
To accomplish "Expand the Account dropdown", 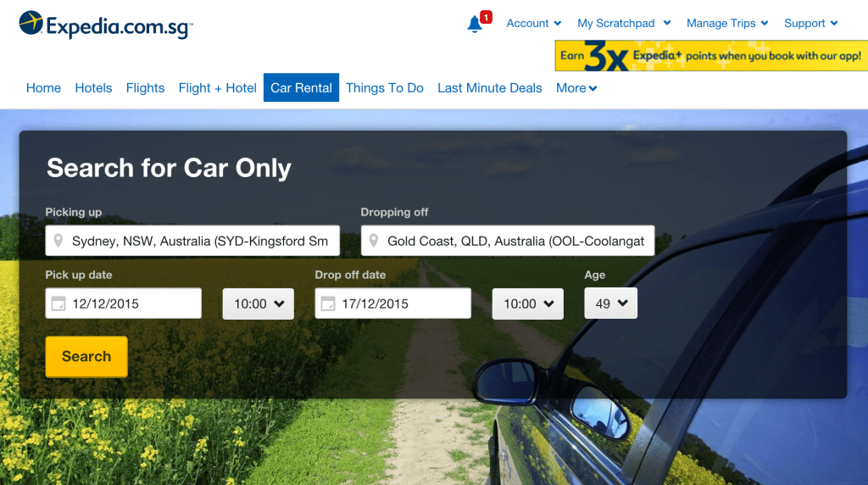I will pos(534,23).
